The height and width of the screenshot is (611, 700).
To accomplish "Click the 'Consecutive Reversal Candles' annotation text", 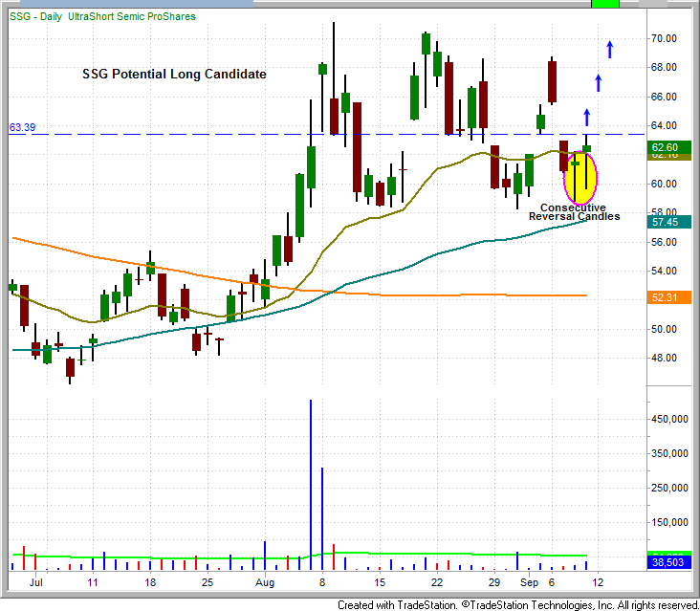I will point(574,212).
